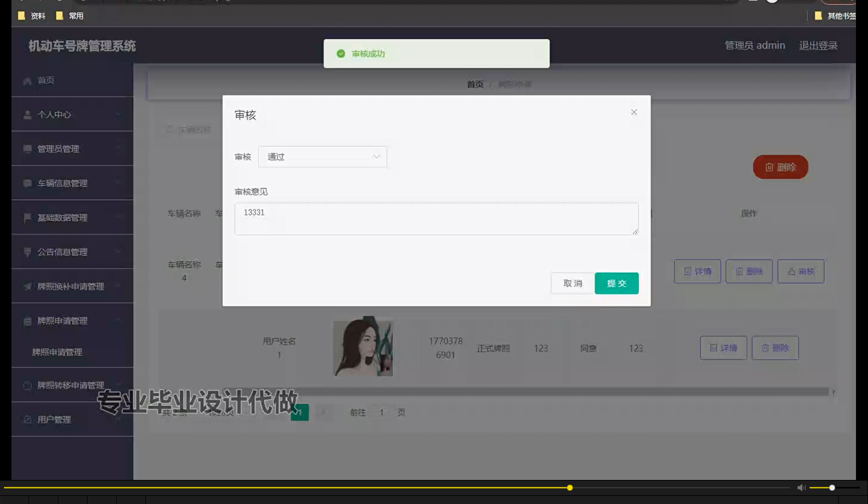
Task: Open 管理员管理 via its sidebar icon
Action: click(27, 148)
